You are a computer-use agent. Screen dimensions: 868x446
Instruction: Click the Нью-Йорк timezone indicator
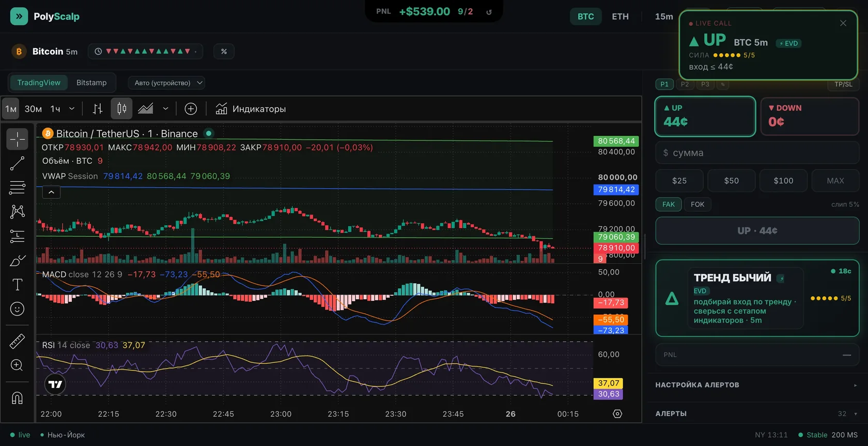[63, 435]
